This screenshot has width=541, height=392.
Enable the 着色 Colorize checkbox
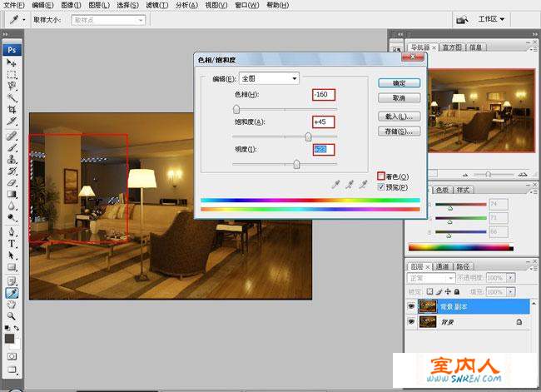381,176
